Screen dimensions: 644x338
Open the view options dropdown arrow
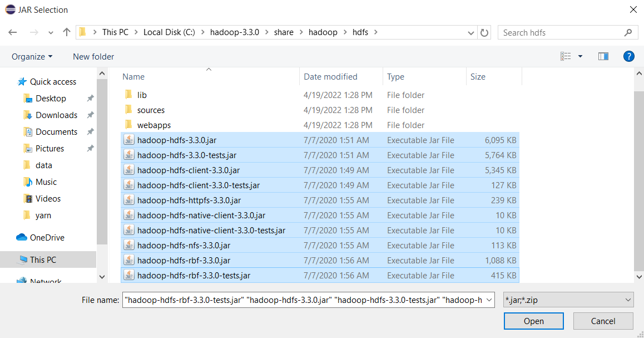point(580,56)
